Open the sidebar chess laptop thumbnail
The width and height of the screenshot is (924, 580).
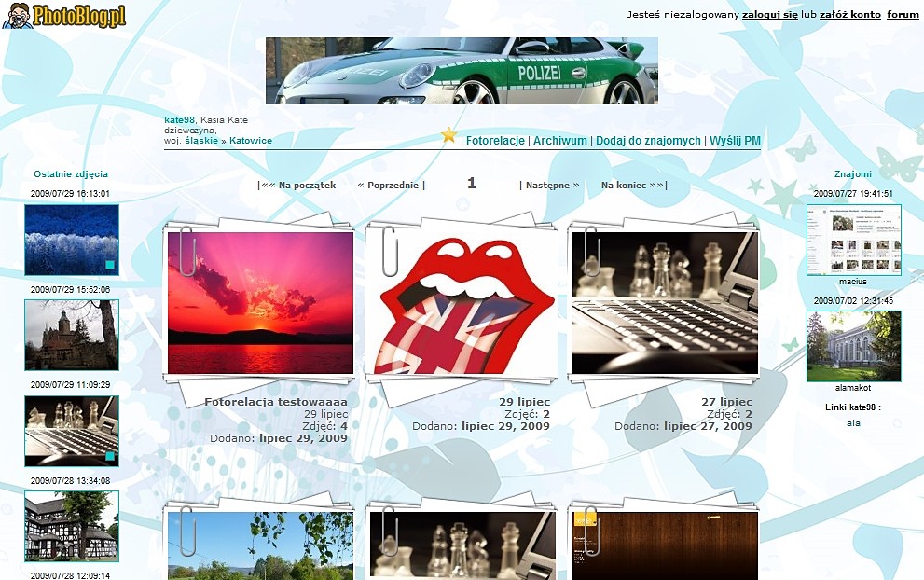72,431
